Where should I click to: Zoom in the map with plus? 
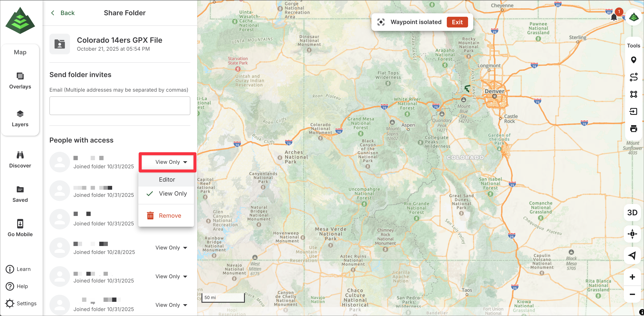[632, 277]
